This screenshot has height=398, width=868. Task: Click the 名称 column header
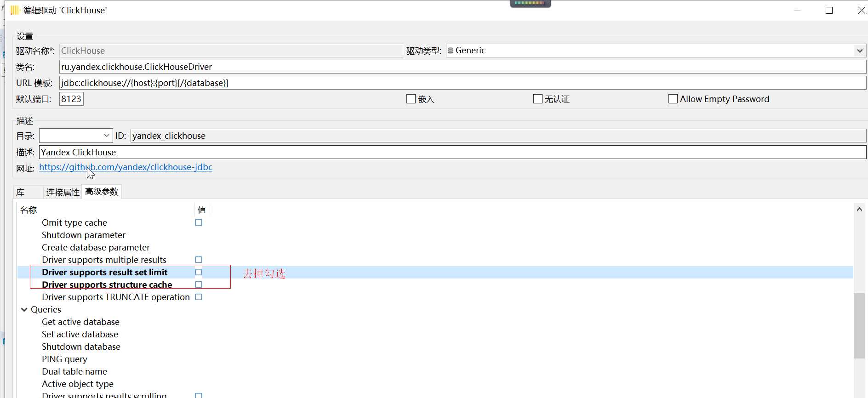[106, 210]
